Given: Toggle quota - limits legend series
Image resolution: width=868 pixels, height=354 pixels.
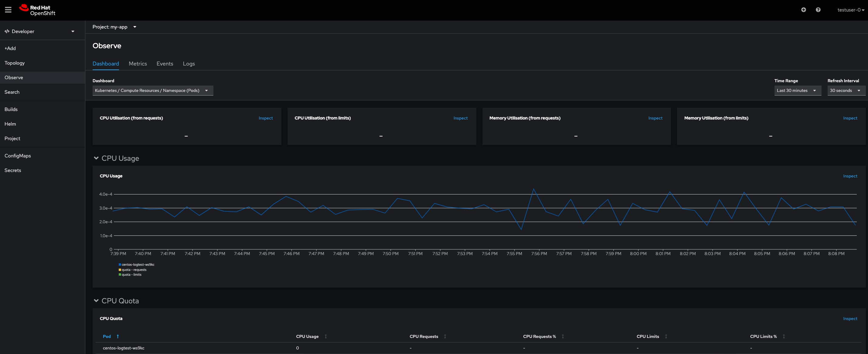Looking at the screenshot, I should (x=131, y=275).
